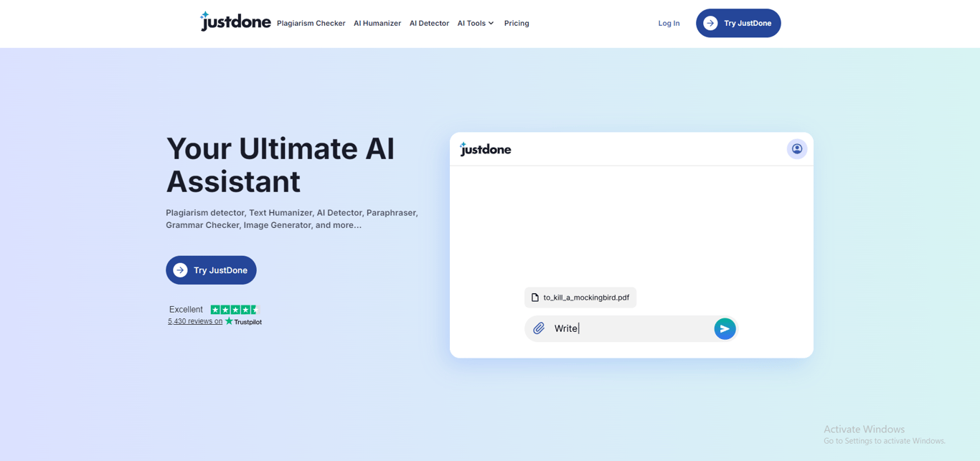
Task: Open the 5,430 reviews on Trustpilot link
Action: point(215,321)
